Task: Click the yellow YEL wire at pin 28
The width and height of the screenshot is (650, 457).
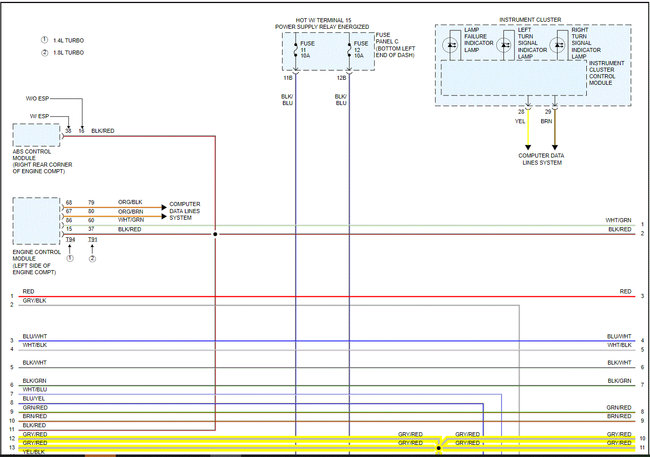Action: pyautogui.click(x=528, y=130)
